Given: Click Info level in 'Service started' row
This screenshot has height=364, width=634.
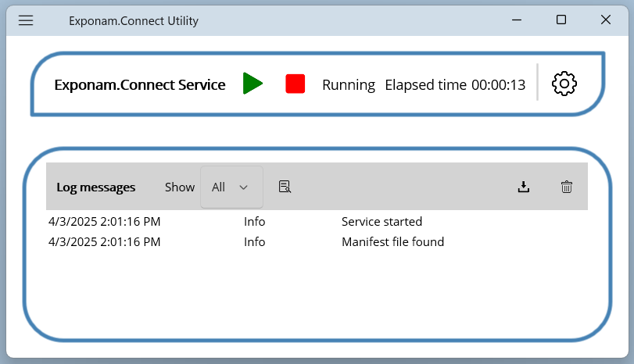Looking at the screenshot, I should tap(254, 221).
